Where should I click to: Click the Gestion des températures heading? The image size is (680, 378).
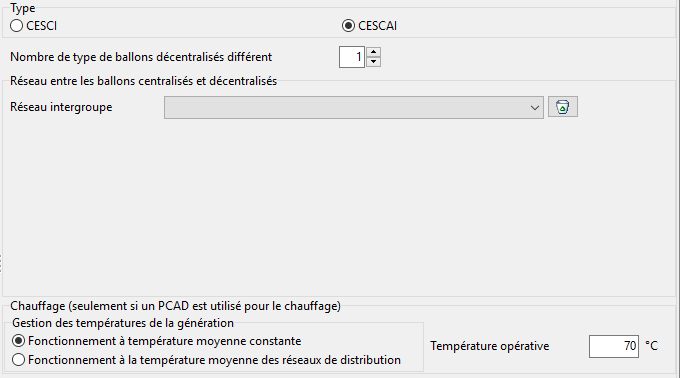[x=123, y=323]
